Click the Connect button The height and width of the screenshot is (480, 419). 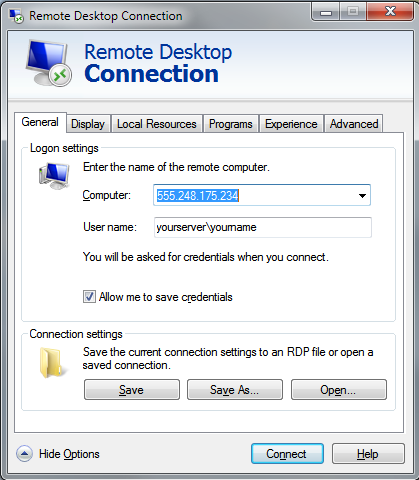click(287, 454)
